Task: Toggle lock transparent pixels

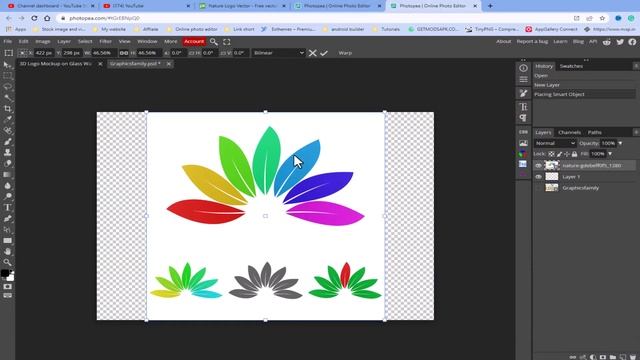Action: [551, 154]
